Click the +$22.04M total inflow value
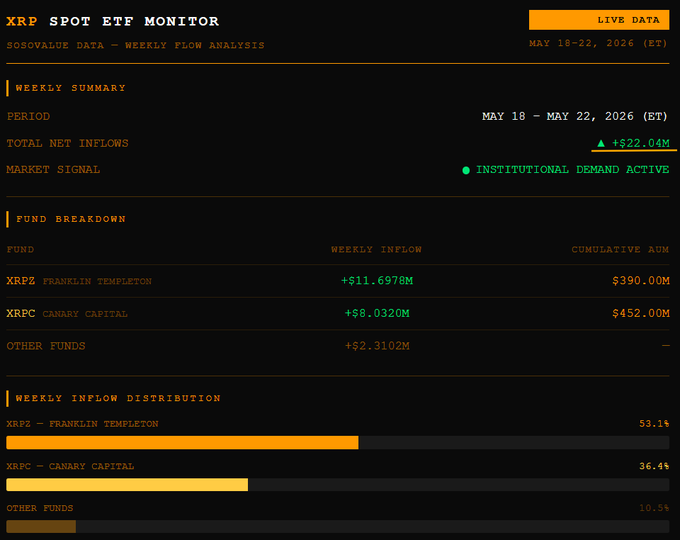Screen dimensions: 680x540 click(641, 143)
